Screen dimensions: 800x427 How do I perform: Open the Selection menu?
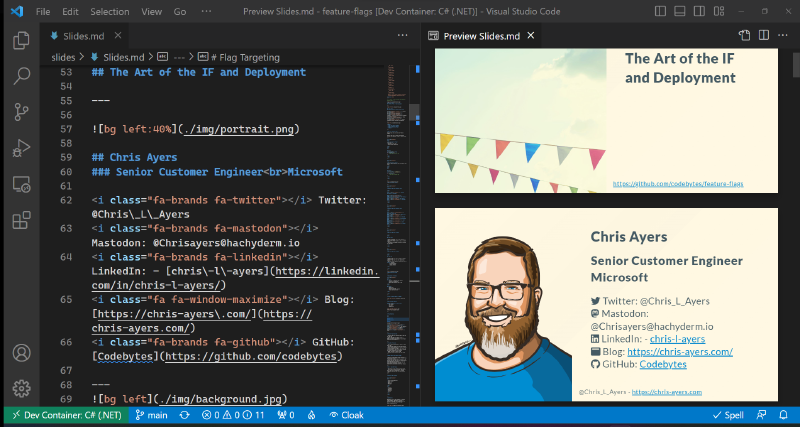coord(109,11)
